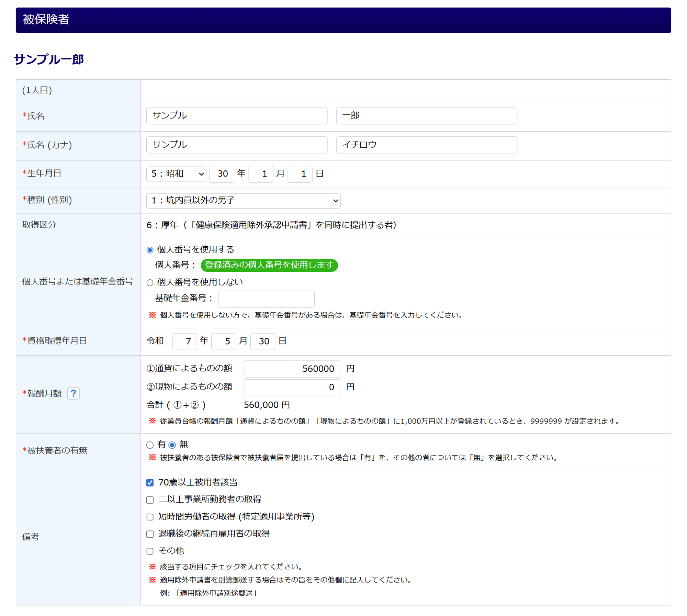The image size is (687, 616).
Task: Click the kana field containing イチロウ
Action: coord(426,145)
